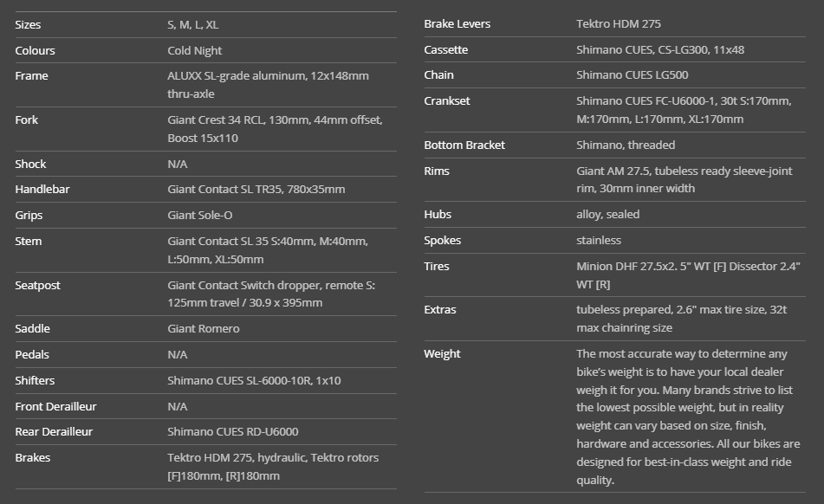Viewport: 824px width, 504px height.
Task: Click the Sizes row label
Action: [28, 25]
